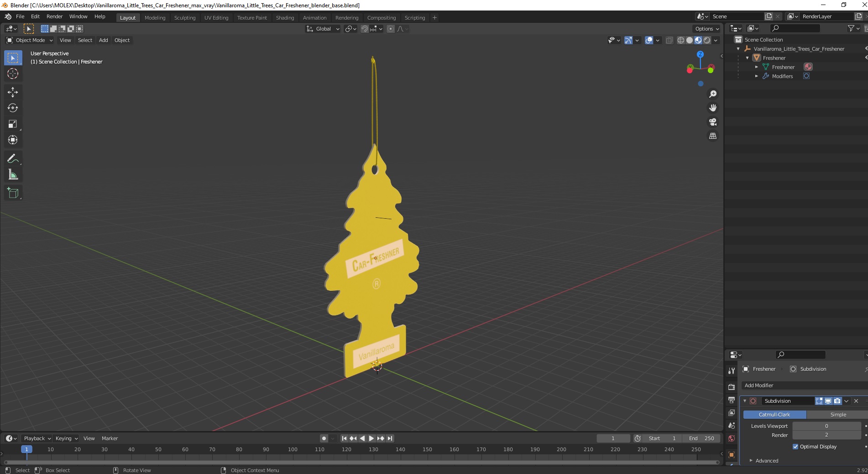The width and height of the screenshot is (868, 474).
Task: Click the zoom view magnifier icon
Action: click(x=712, y=94)
